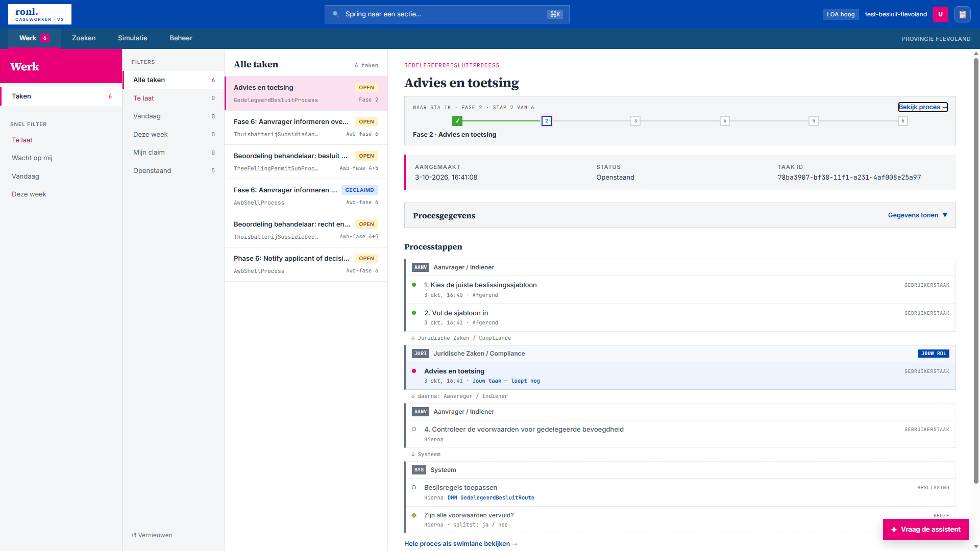
Task: Select Mijn claim filter
Action: coord(174,153)
